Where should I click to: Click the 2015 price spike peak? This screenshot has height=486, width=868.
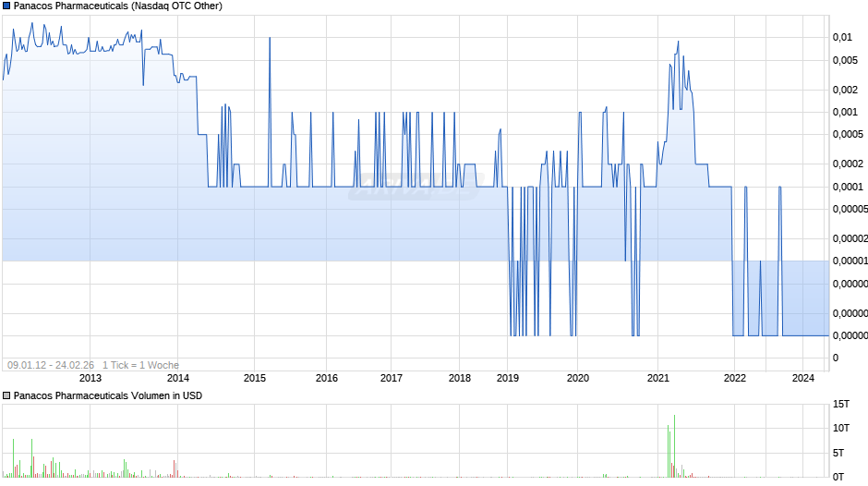click(x=270, y=38)
